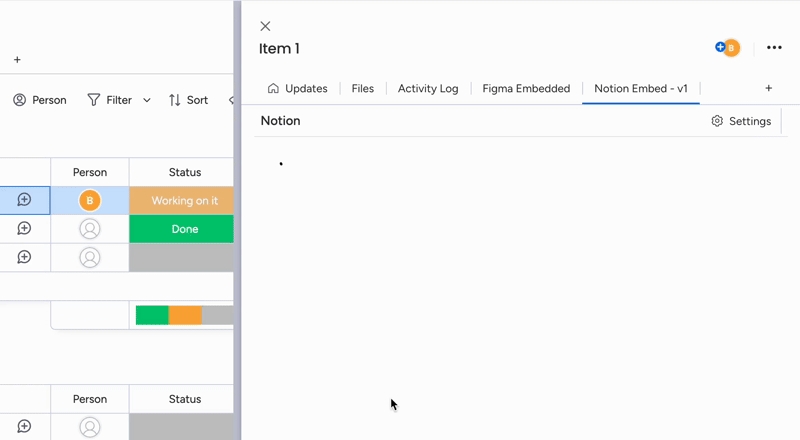
Task: Select the Figma Embedded tab
Action: (526, 88)
